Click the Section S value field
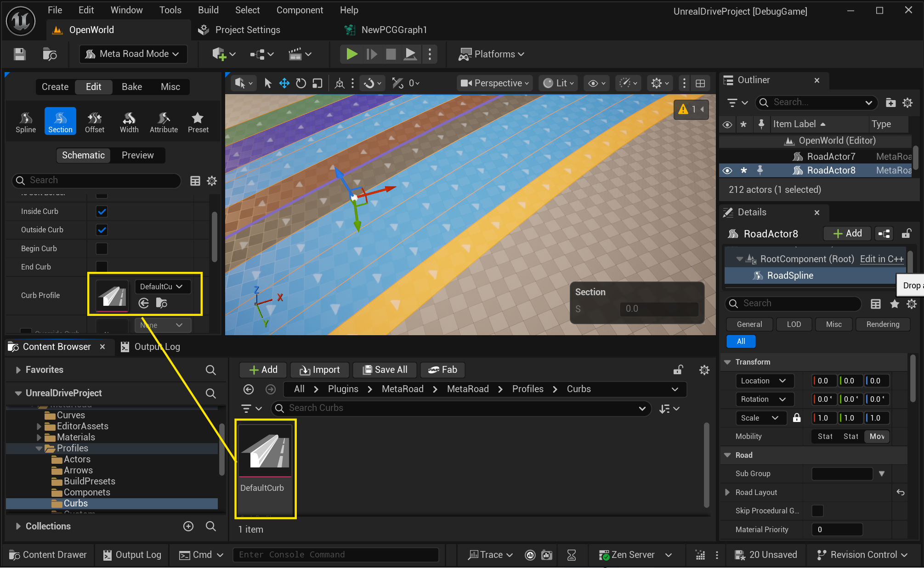This screenshot has height=568, width=924. pyautogui.click(x=658, y=309)
